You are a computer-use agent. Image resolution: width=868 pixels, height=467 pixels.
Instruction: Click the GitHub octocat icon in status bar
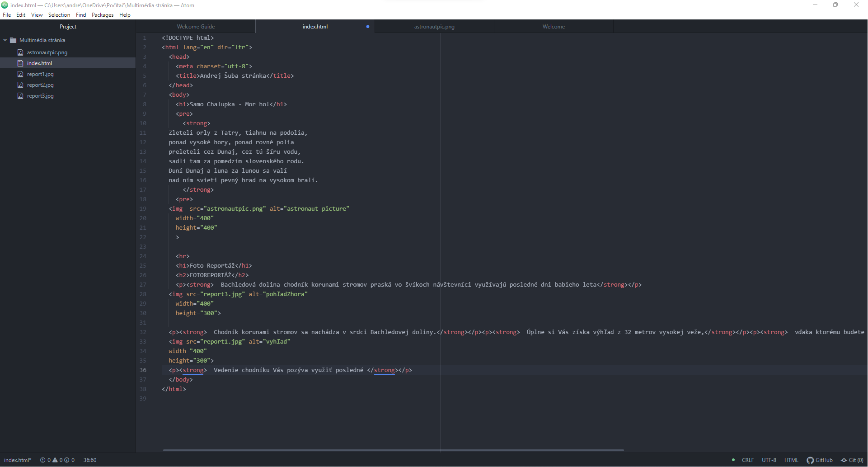click(x=810, y=460)
